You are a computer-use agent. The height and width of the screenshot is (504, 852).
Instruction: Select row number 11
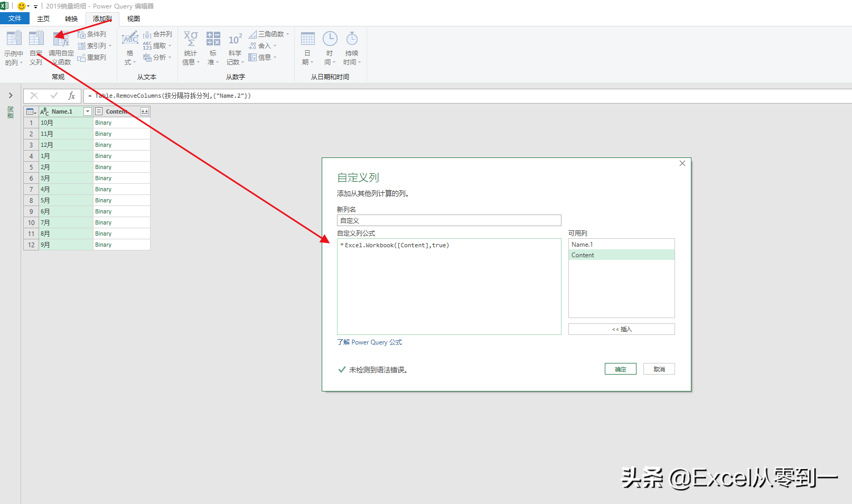31,234
